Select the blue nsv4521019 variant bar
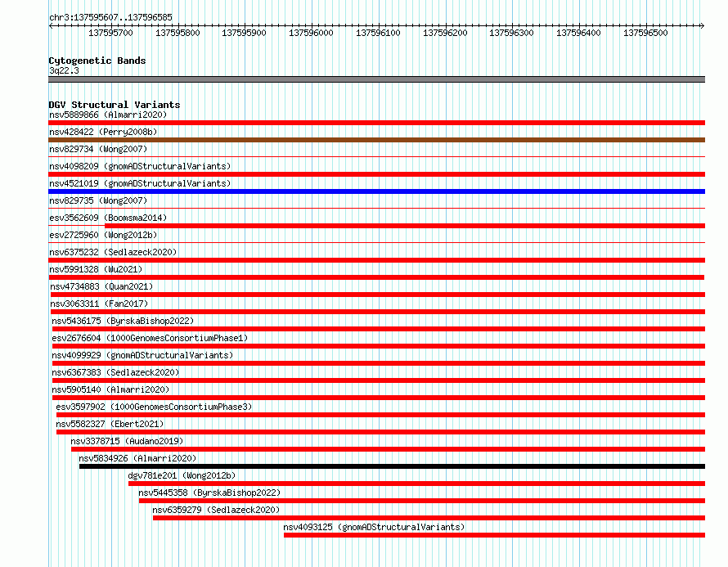728x567 pixels. [376, 191]
